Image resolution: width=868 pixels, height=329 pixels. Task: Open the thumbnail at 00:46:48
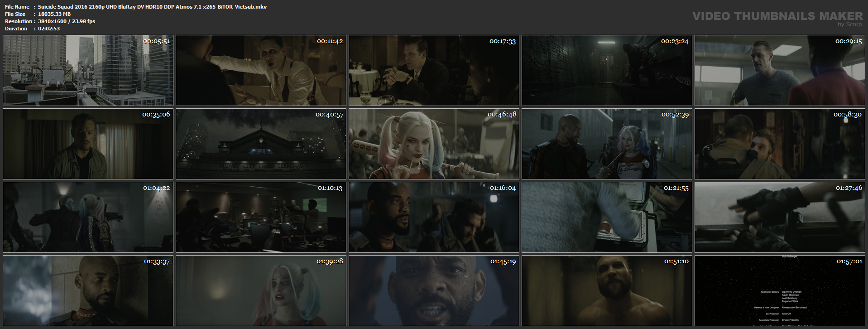pos(434,144)
